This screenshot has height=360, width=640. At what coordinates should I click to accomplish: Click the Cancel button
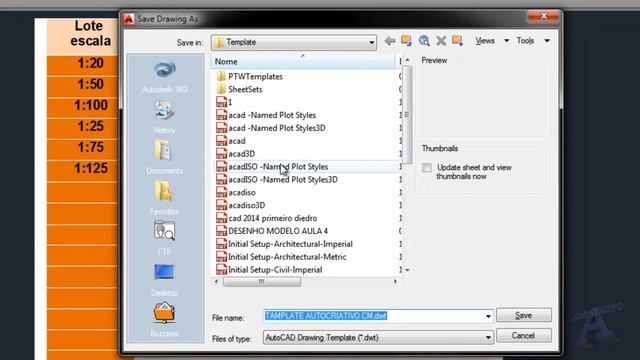click(x=524, y=336)
